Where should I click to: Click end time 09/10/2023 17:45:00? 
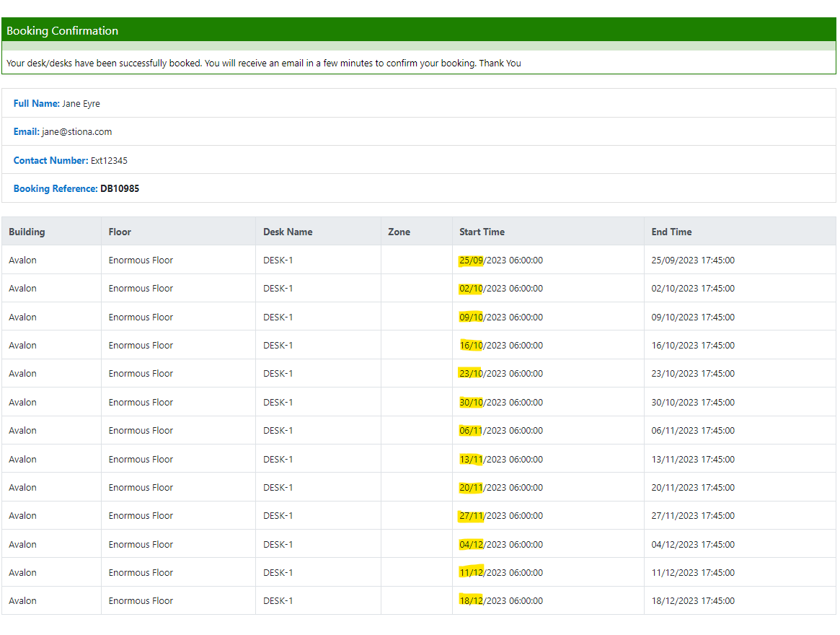[693, 317]
